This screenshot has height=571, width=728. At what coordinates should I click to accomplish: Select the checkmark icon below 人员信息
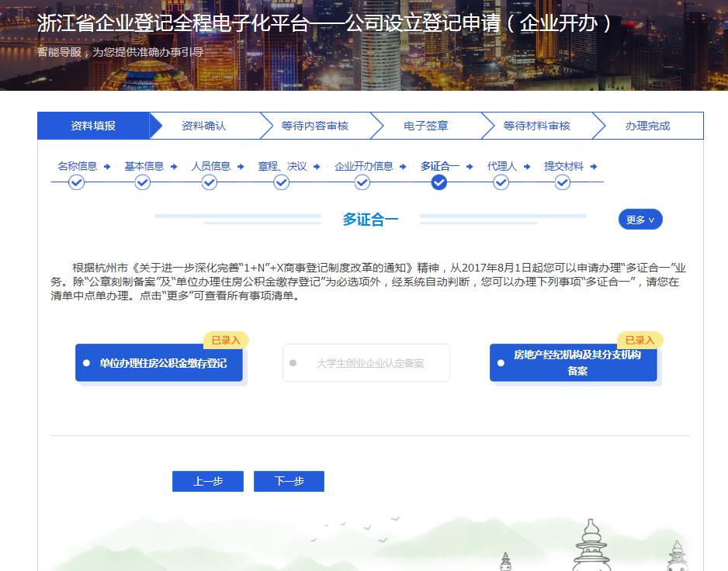pos(210,182)
